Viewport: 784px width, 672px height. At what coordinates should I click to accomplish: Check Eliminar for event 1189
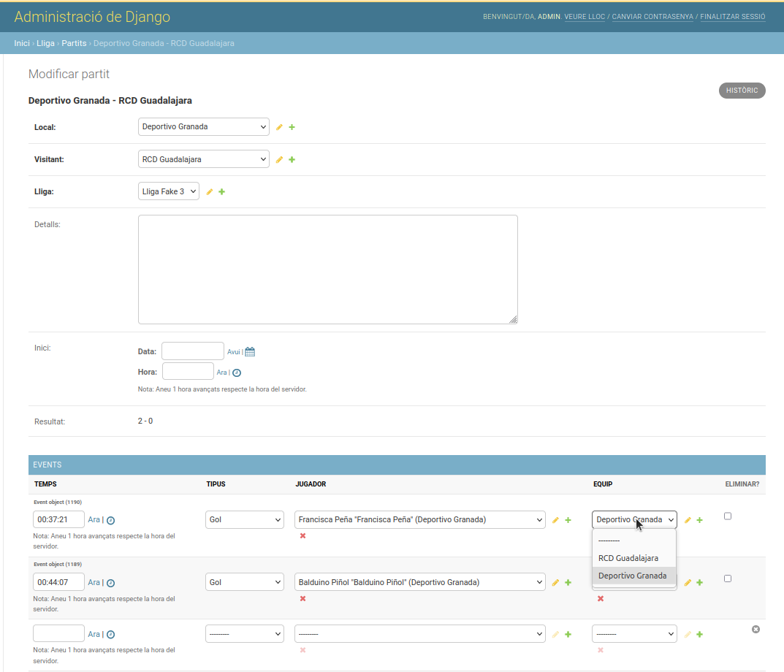click(x=727, y=579)
